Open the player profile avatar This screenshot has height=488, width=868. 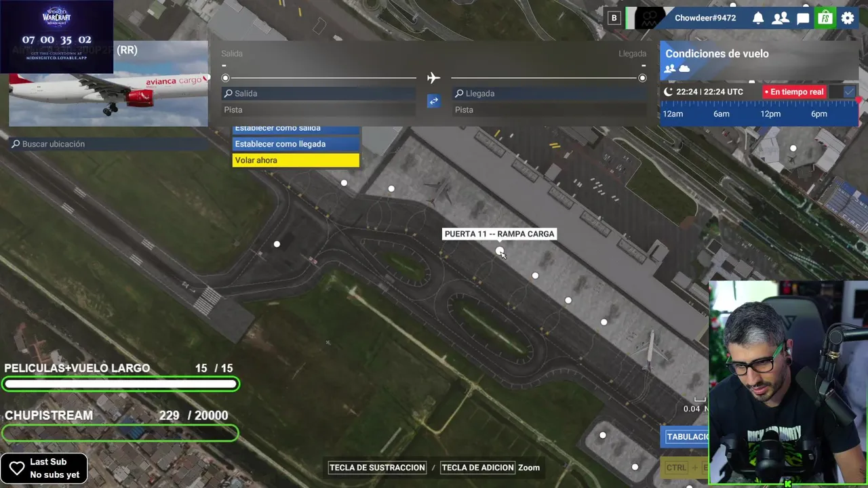(649, 18)
